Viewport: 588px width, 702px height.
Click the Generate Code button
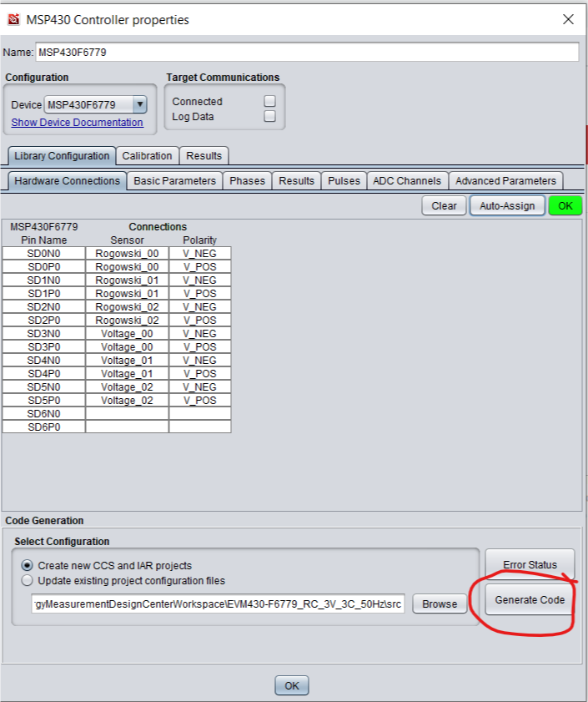coord(530,600)
